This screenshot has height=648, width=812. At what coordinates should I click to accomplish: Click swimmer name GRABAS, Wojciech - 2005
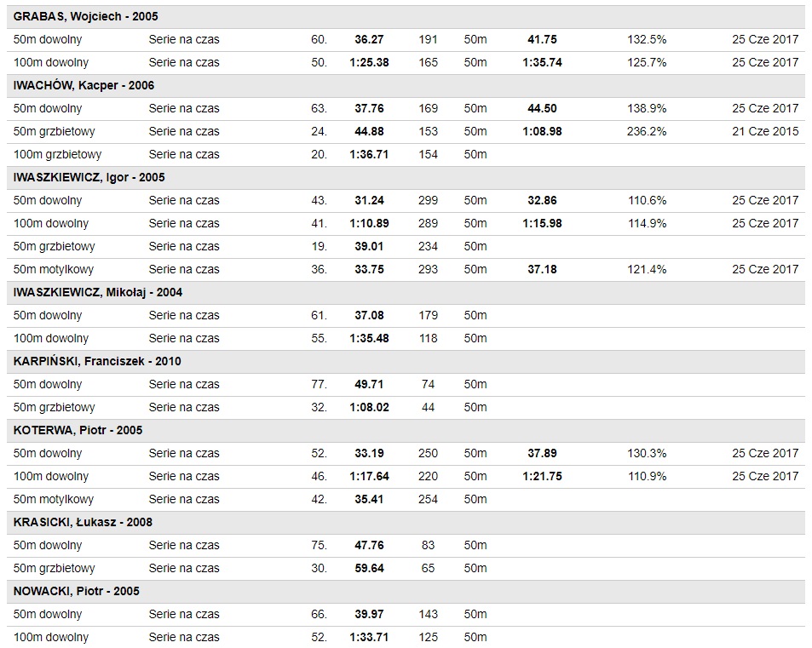click(x=85, y=16)
